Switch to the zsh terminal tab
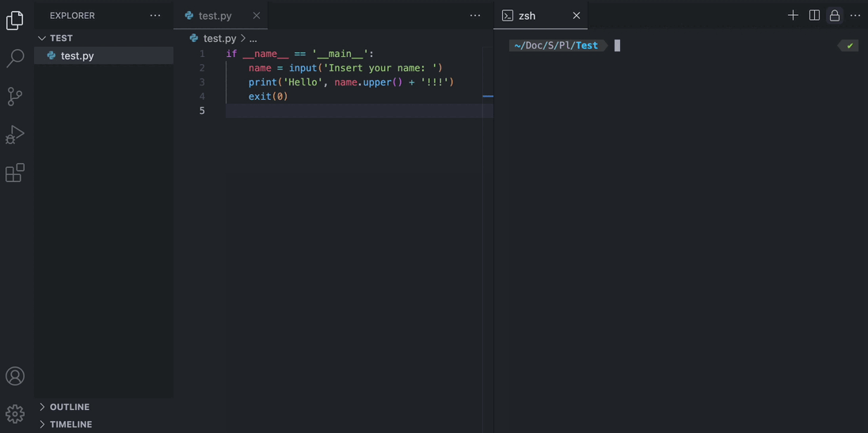The width and height of the screenshot is (868, 433). (540, 16)
